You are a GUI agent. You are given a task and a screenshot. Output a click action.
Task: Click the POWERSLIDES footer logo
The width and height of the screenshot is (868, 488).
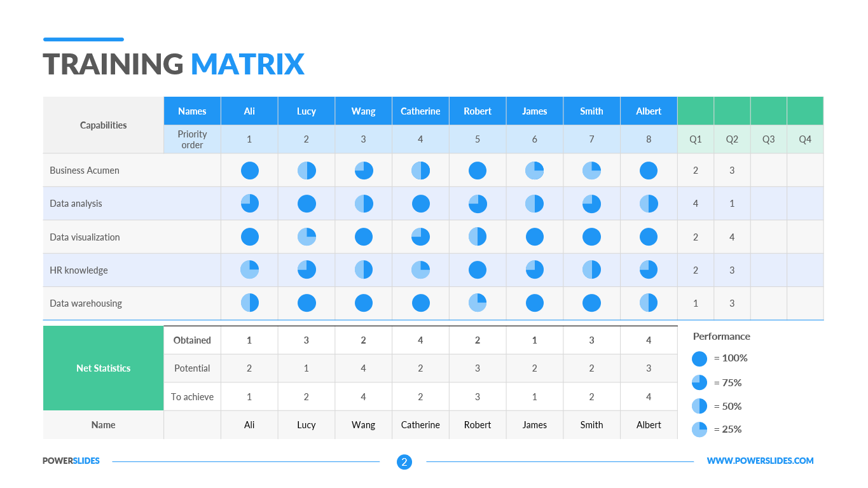coord(71,461)
